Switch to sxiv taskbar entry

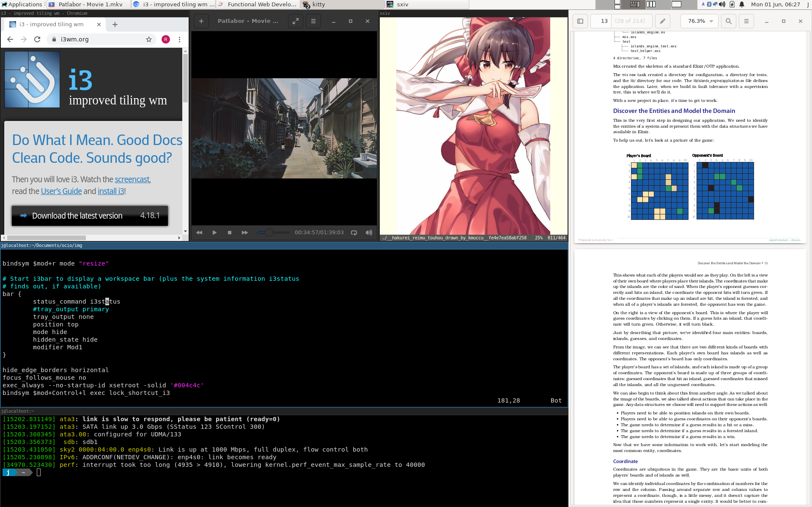point(427,4)
